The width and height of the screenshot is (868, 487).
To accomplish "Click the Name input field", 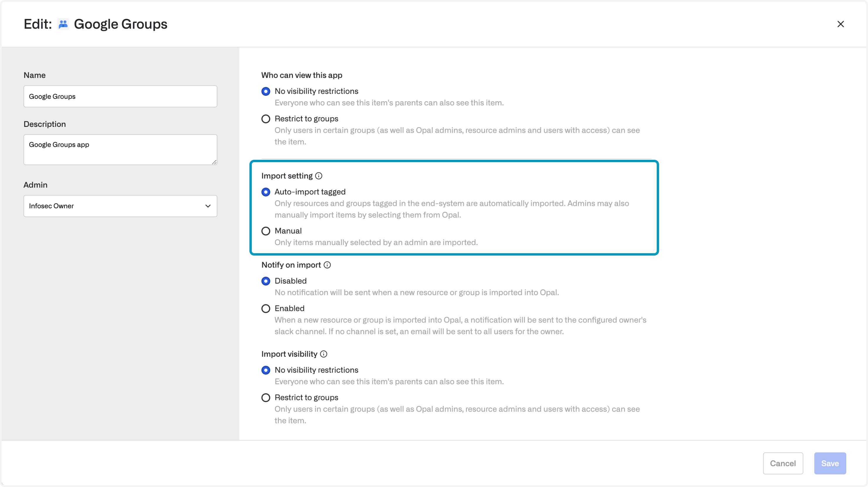I will coord(120,96).
